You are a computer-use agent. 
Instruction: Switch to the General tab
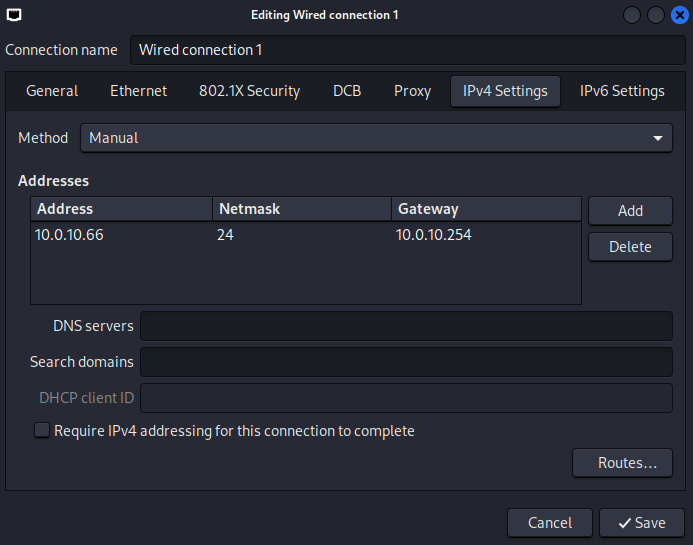click(52, 91)
